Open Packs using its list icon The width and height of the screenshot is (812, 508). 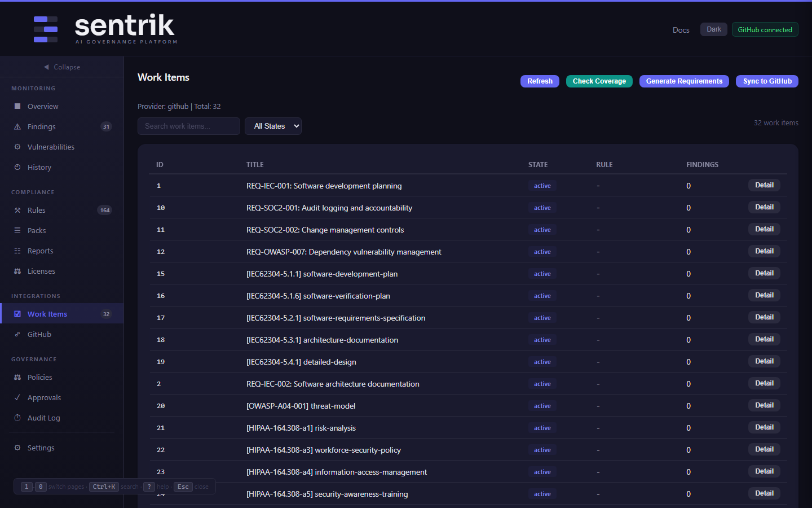point(17,230)
